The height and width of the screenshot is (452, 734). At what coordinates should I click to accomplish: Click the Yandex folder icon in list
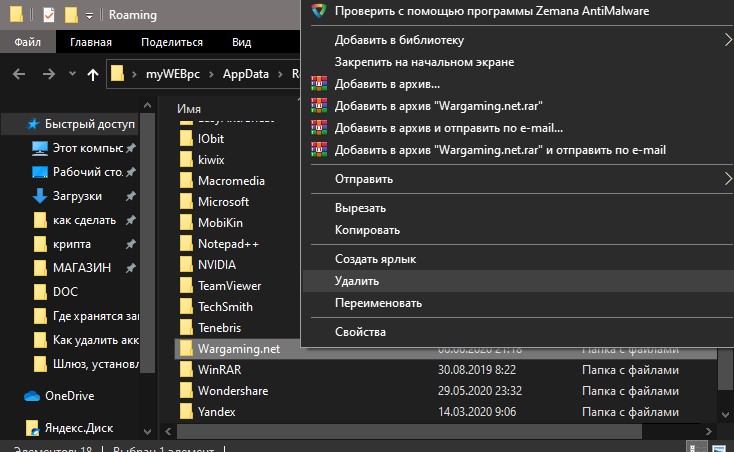coord(186,412)
